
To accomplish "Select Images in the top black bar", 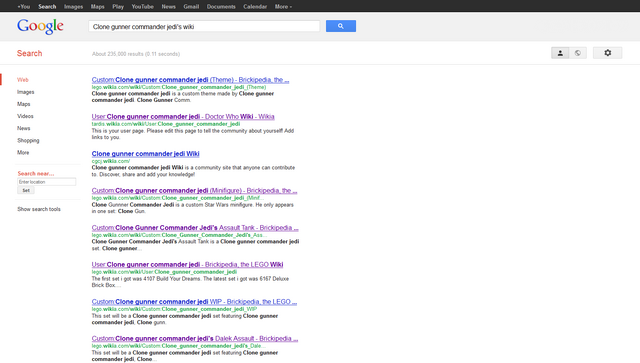I will tap(73, 7).
